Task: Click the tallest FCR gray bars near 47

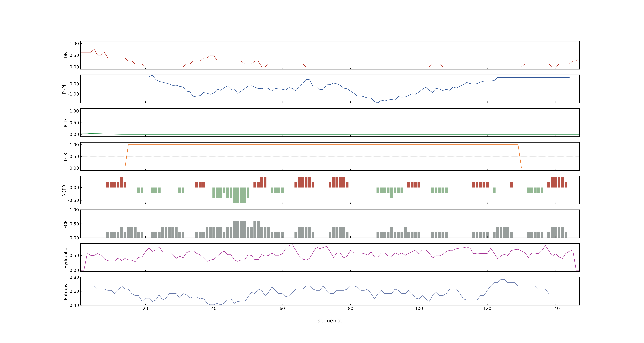Action: tap(239, 229)
